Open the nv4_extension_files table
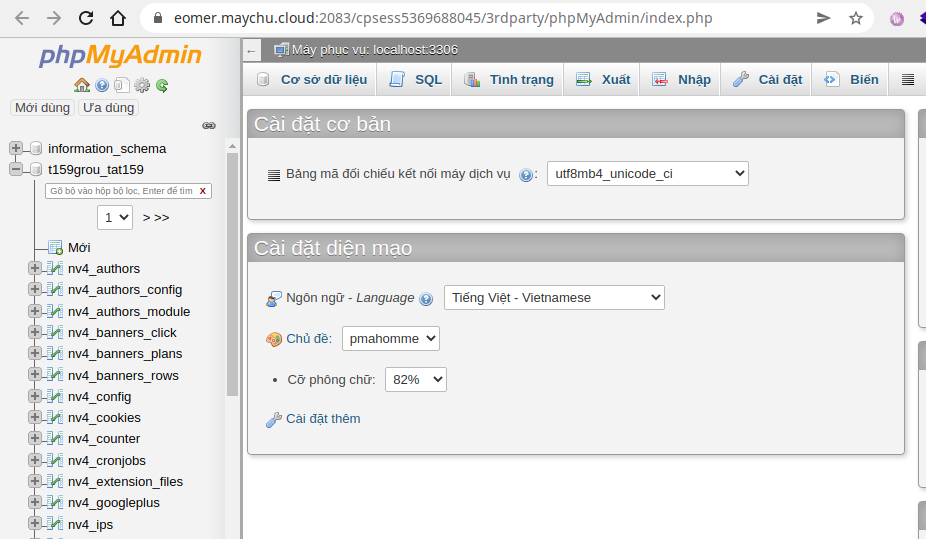This screenshot has height=539, width=926. [x=125, y=481]
